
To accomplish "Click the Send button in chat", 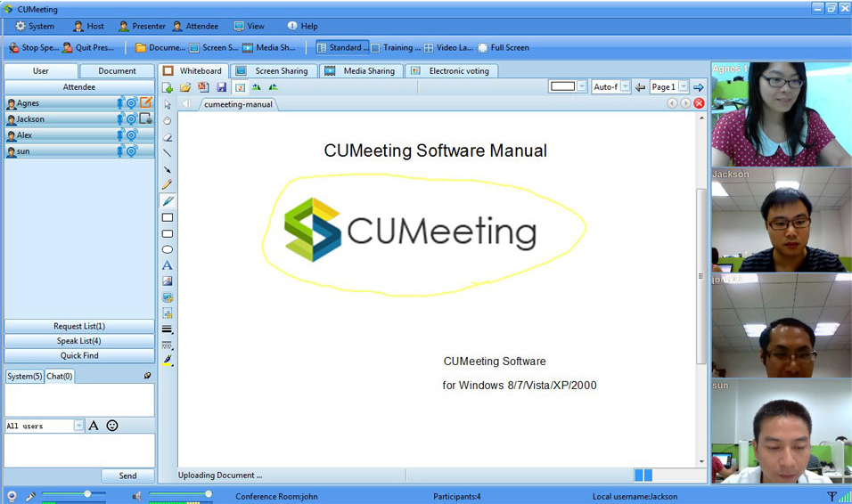I will pos(127,476).
